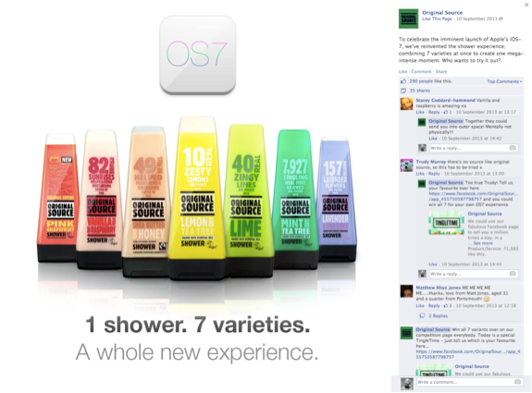Expand the TingleTime description with See more
Image resolution: width=532 pixels, height=393 pixels.
(483, 243)
